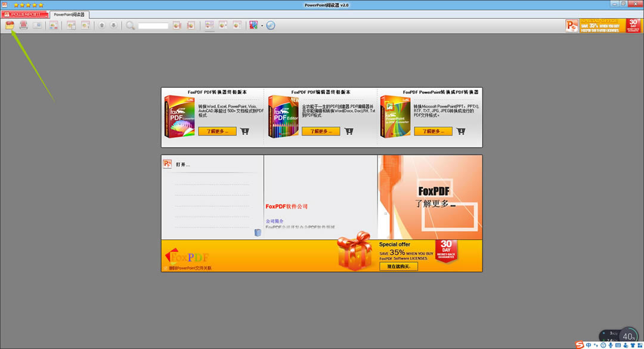This screenshot has width=644, height=349.
Task: Click the trash bin icon in recent list
Action: 258,233
